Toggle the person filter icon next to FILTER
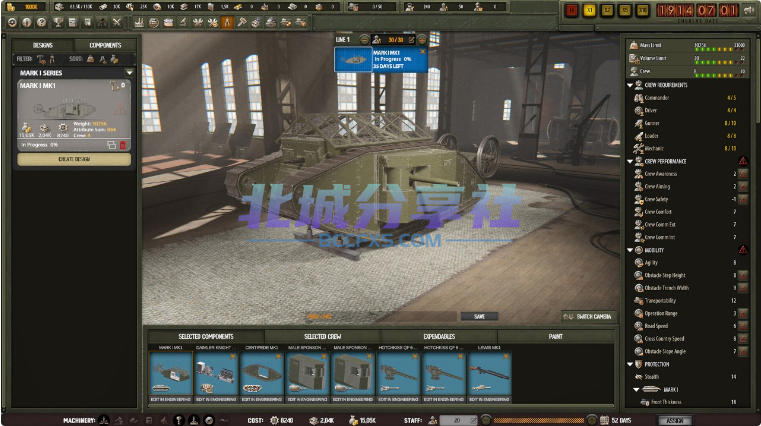This screenshot has width=761, height=426. pyautogui.click(x=52, y=59)
